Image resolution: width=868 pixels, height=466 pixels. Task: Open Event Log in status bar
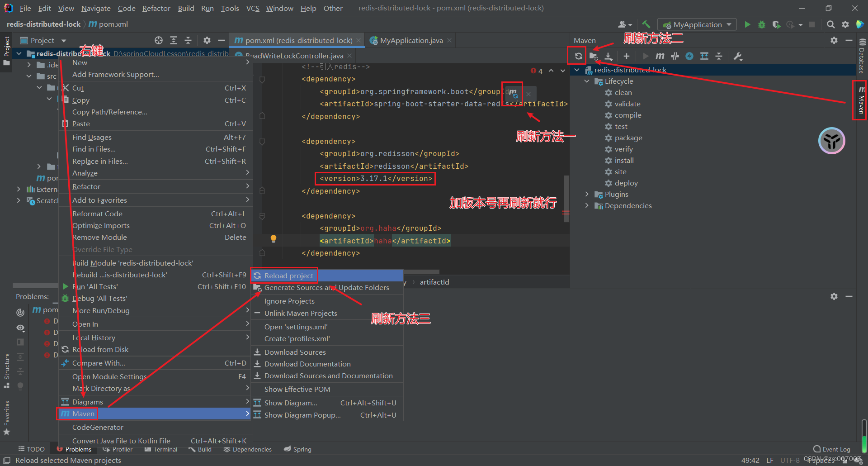pos(832,449)
